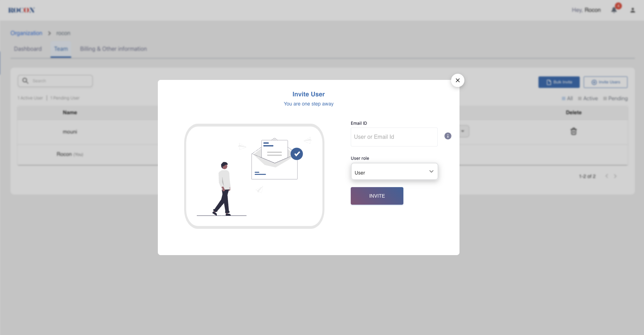Viewport: 644px width, 335px height.
Task: Expand the Organization breadcrumb chevron
Action: (x=49, y=33)
